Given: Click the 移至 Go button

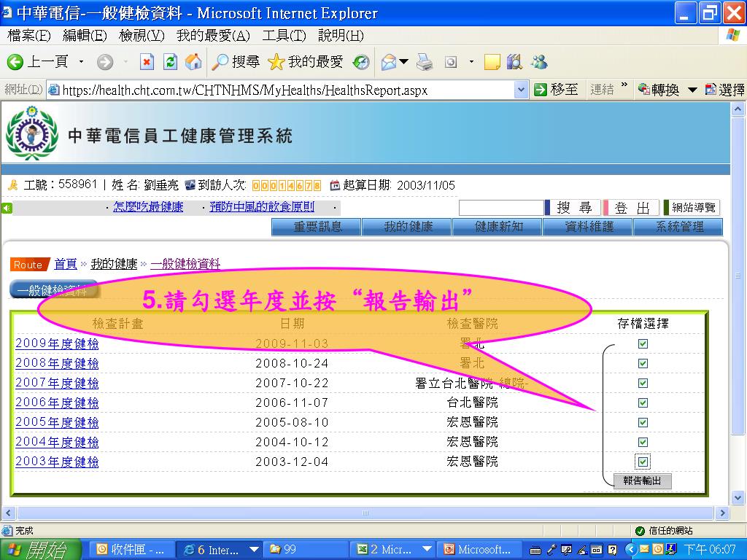Looking at the screenshot, I should 555,90.
